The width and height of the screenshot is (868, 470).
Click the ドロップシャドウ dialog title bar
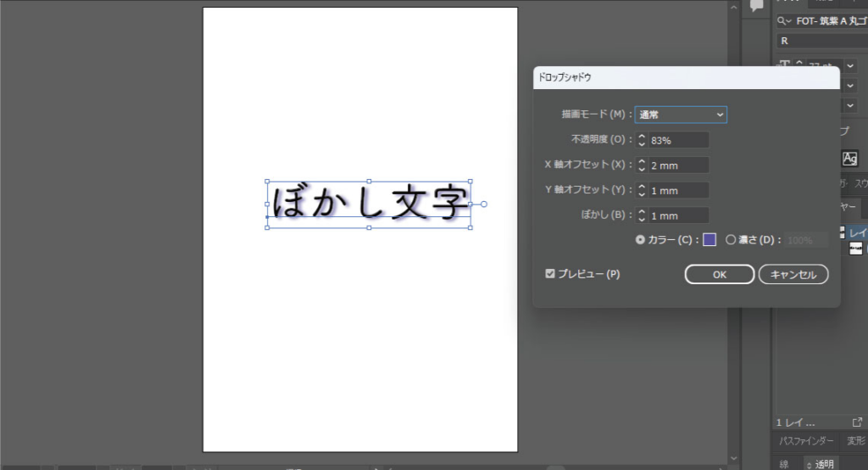687,77
